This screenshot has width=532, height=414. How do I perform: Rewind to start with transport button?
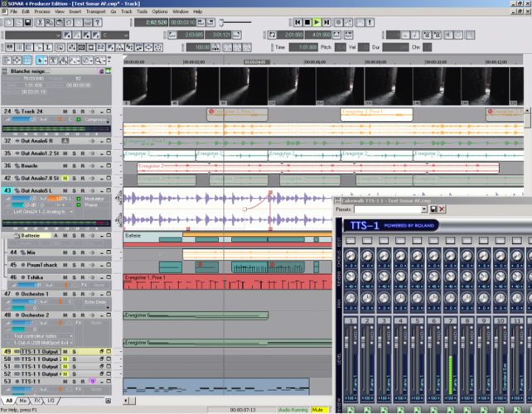coord(297,22)
